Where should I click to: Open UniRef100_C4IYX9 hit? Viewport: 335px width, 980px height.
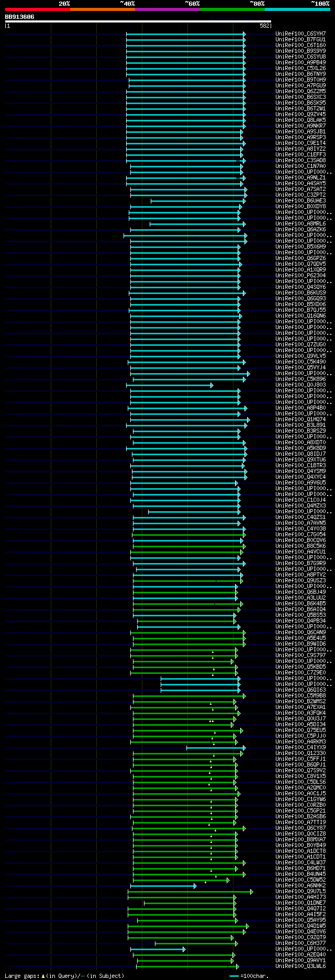click(300, 748)
